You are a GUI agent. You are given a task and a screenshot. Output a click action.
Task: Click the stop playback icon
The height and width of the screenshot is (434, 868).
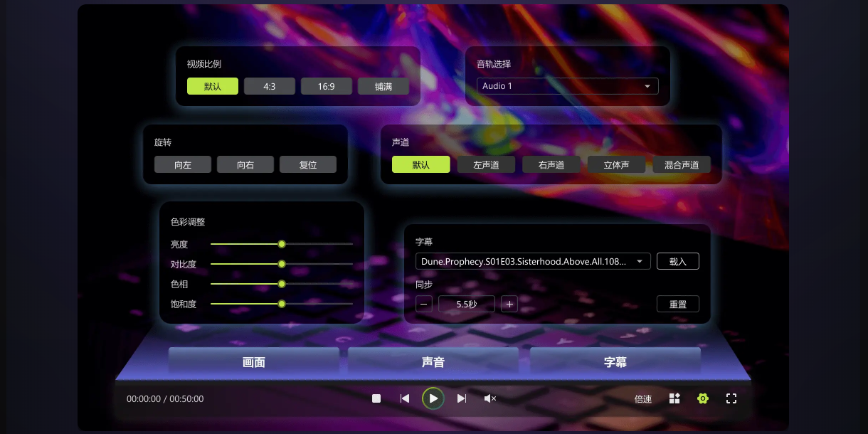pos(376,398)
